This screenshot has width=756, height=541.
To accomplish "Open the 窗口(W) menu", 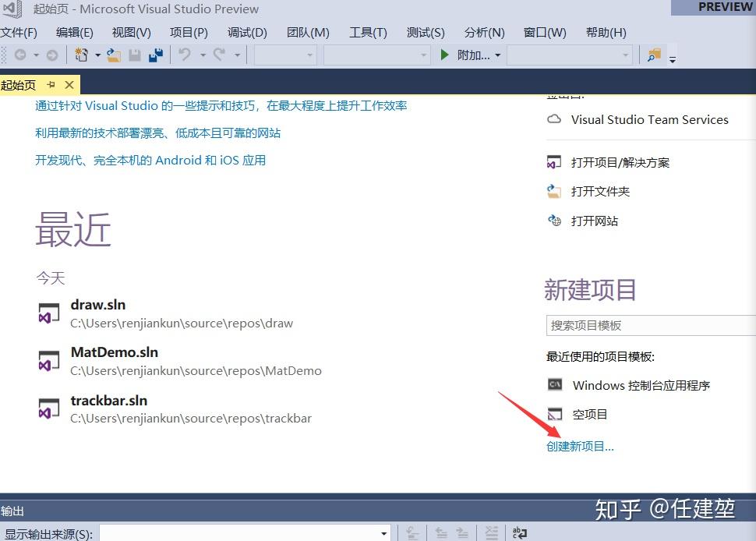I will point(545,32).
